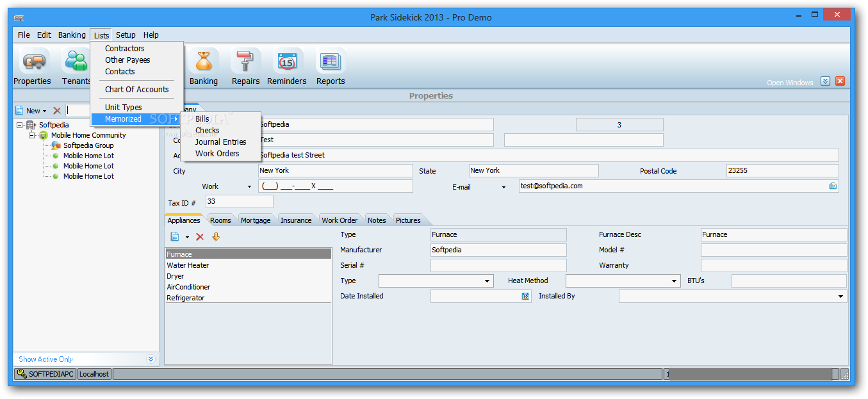The width and height of the screenshot is (868, 399).
Task: Click the Manufacturer input field
Action: click(498, 250)
